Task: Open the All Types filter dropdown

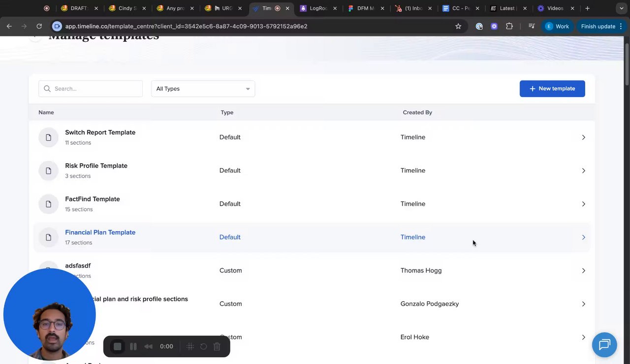Action: (x=203, y=89)
